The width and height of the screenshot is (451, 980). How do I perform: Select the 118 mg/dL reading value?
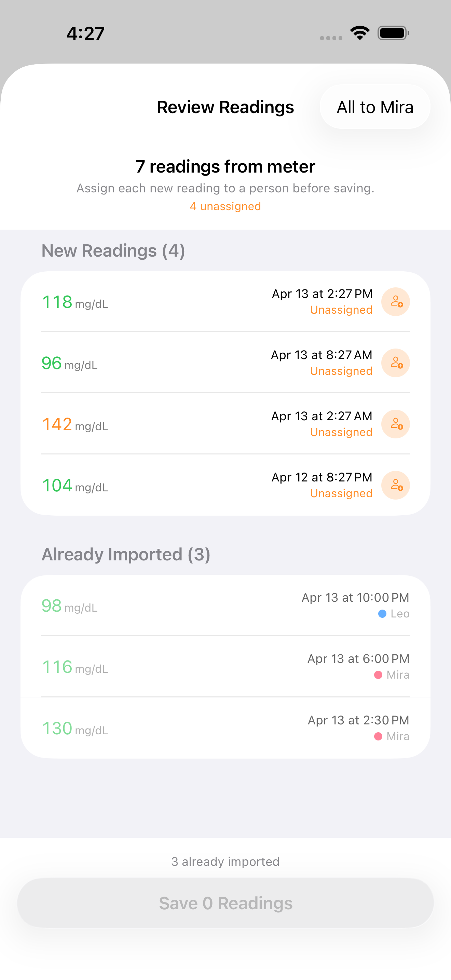(57, 302)
